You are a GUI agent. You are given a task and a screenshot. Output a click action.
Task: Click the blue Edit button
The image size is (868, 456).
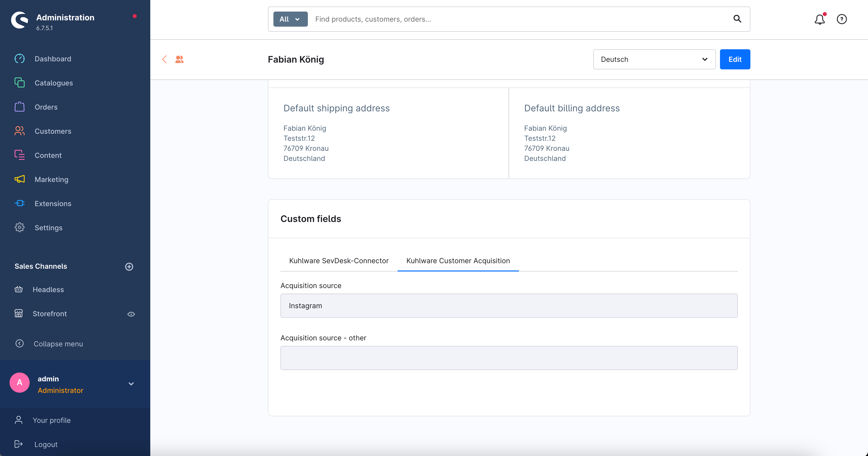point(735,59)
